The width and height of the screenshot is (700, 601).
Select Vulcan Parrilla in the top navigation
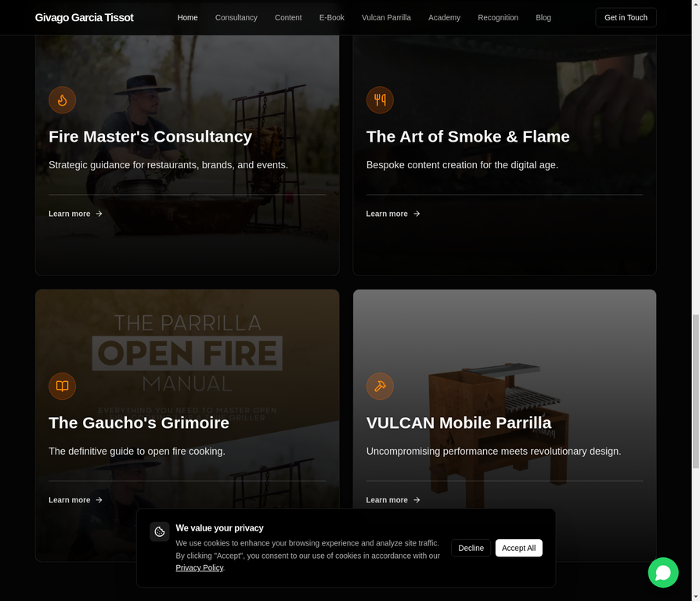click(386, 17)
